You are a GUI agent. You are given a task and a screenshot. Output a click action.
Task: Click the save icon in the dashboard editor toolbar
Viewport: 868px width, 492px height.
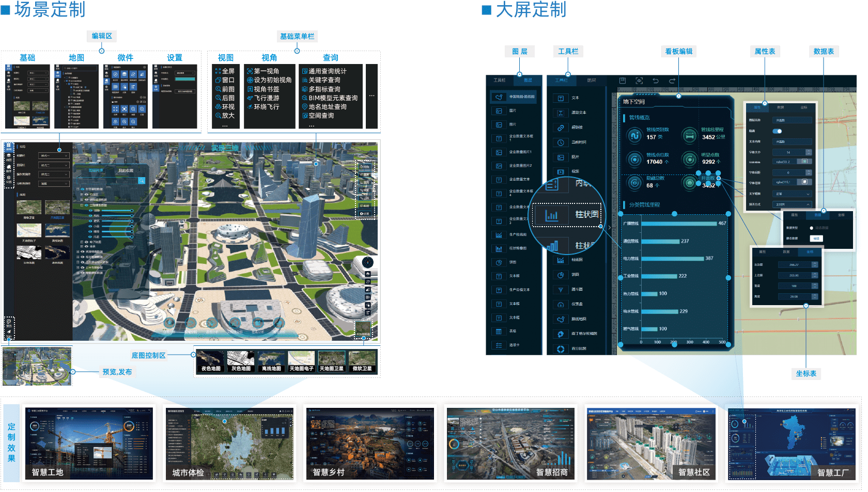(623, 81)
